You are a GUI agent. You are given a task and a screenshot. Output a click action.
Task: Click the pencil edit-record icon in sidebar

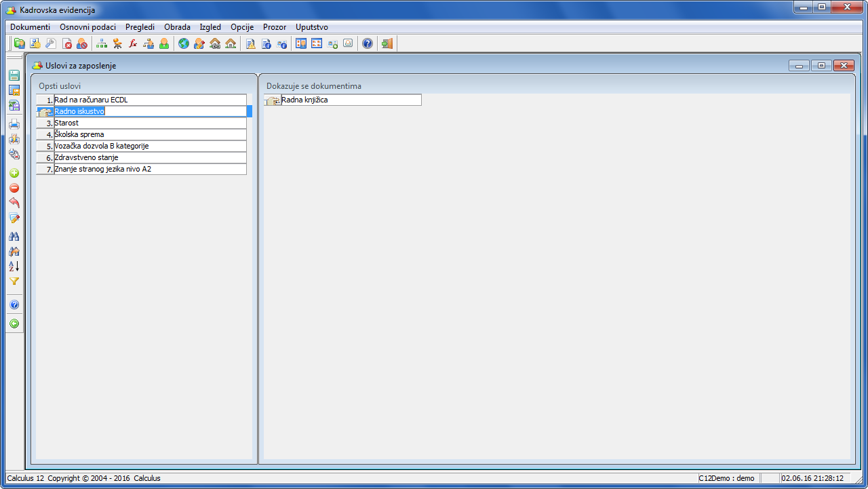[x=14, y=218]
